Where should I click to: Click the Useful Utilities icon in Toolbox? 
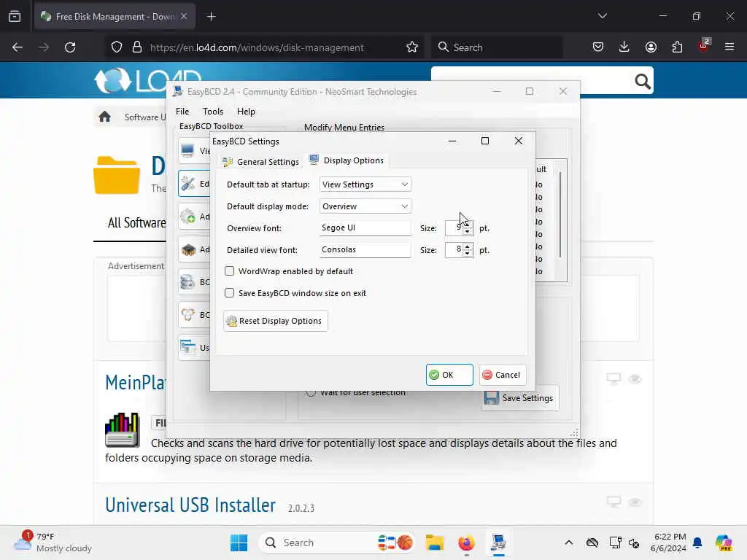(x=187, y=348)
